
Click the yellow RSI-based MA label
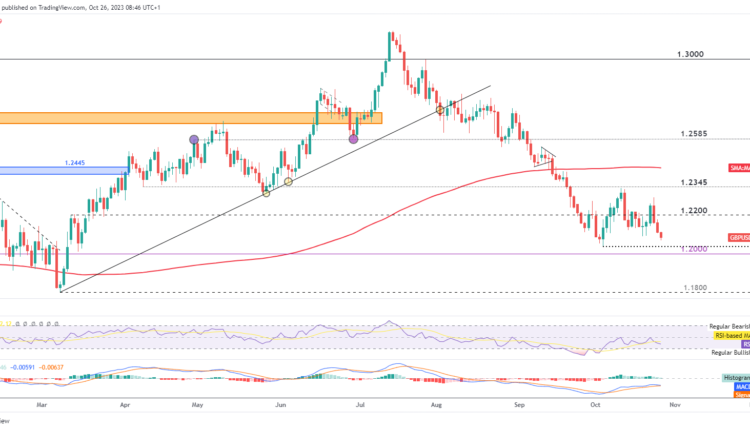click(728, 336)
